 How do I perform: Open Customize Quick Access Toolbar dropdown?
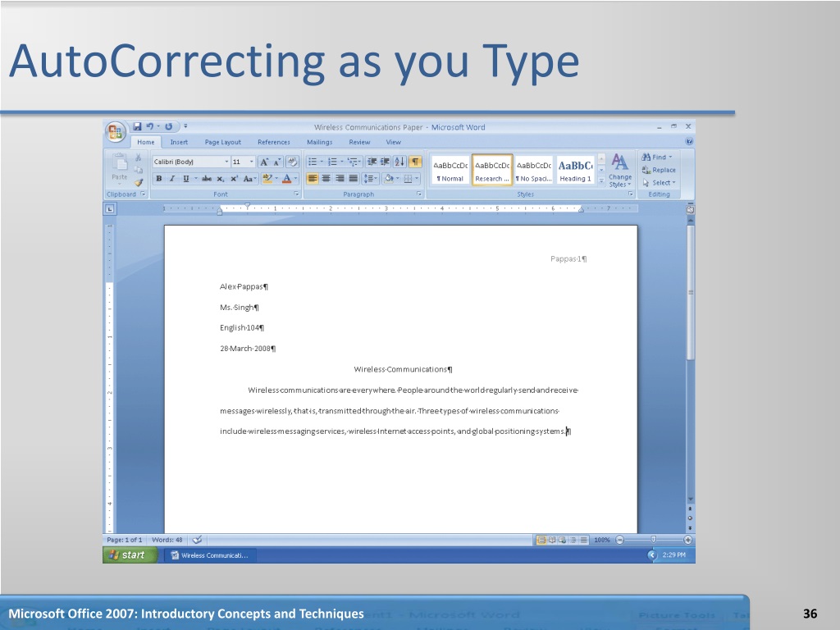(185, 126)
